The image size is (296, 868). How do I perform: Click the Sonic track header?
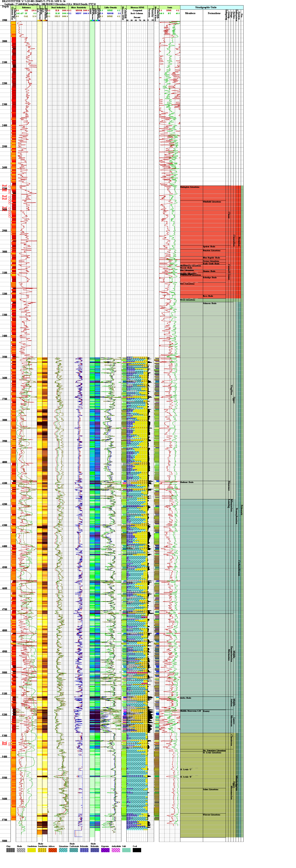coord(169,7)
